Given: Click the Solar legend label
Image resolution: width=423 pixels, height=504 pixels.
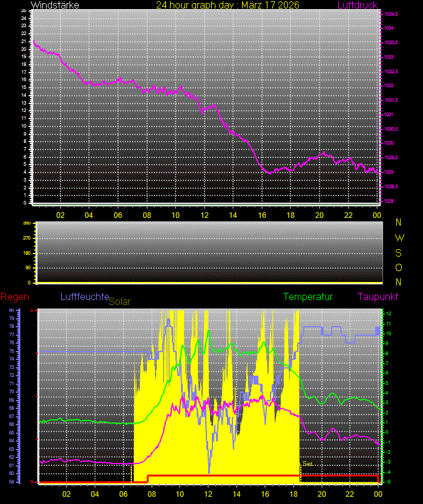Looking at the screenshot, I should (119, 301).
